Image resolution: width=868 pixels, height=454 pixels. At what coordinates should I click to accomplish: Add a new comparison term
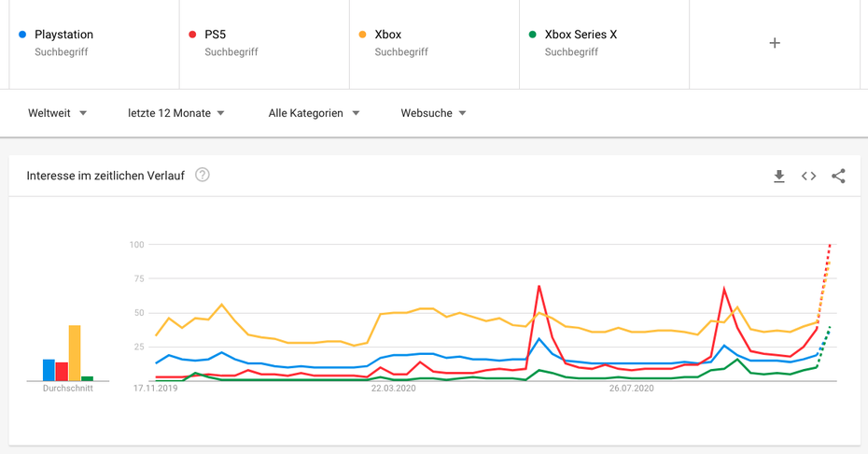click(775, 43)
